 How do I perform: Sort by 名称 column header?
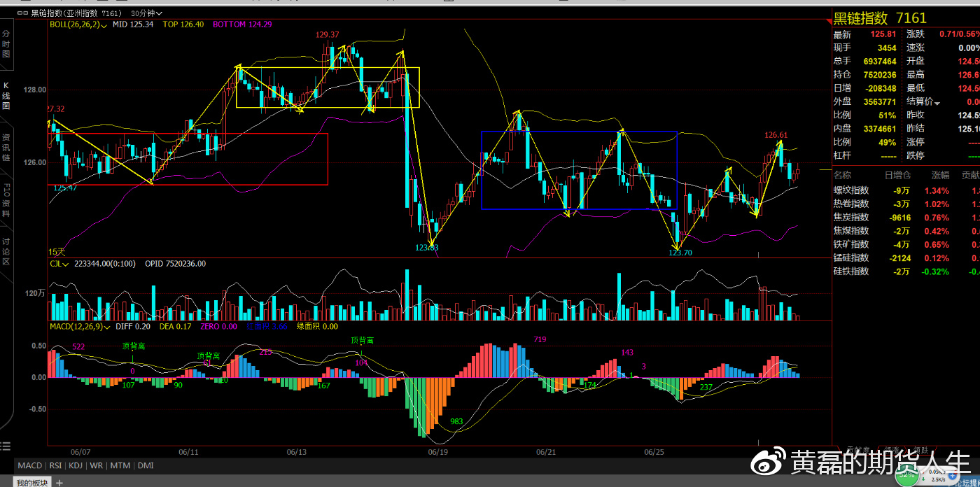click(x=843, y=175)
